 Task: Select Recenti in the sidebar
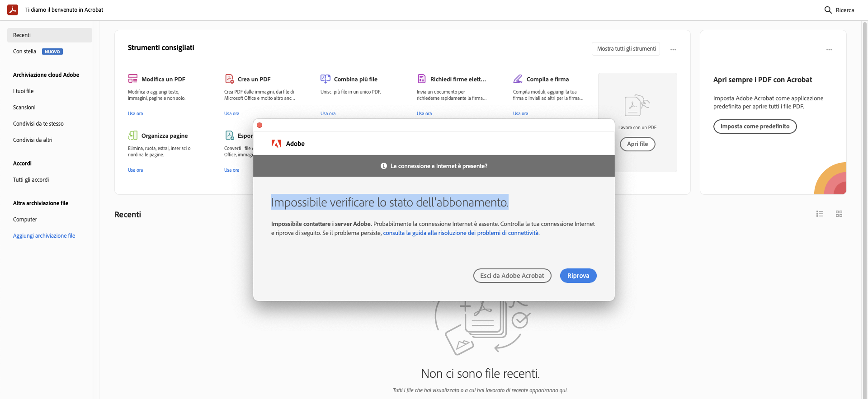coord(50,35)
